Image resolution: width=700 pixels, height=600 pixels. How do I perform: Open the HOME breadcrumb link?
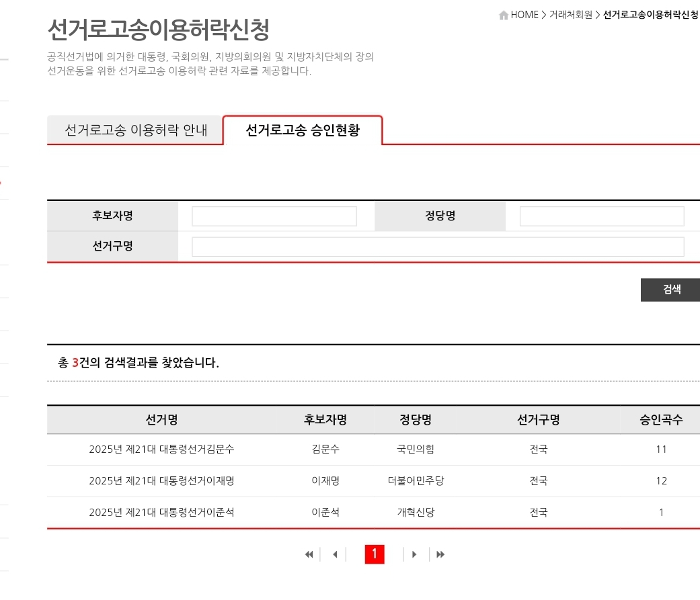tap(524, 15)
